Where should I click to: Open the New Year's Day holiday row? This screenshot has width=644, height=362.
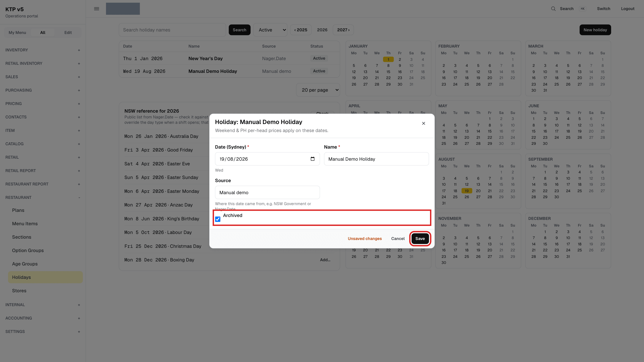click(229, 59)
